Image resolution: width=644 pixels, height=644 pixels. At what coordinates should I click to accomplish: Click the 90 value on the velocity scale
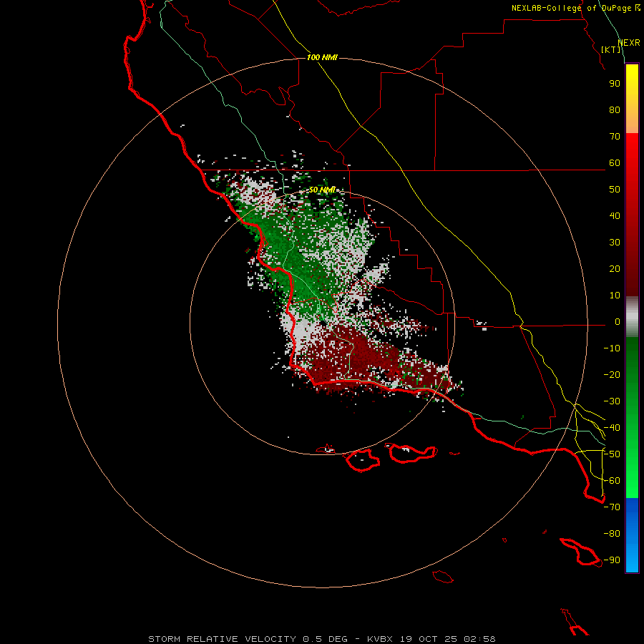(615, 84)
